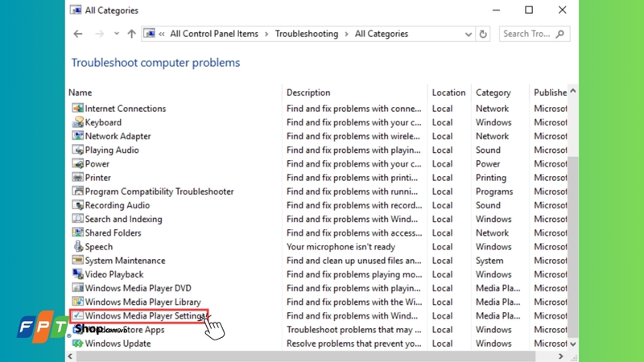Image resolution: width=644 pixels, height=362 pixels.
Task: Click the Shared Folders icon
Action: (77, 232)
